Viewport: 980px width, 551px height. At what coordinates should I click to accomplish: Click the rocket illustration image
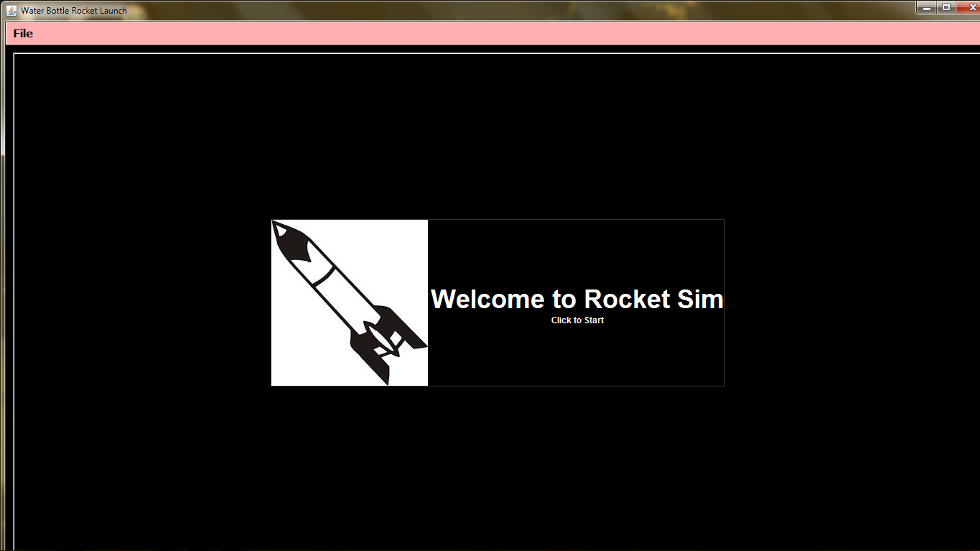click(350, 302)
